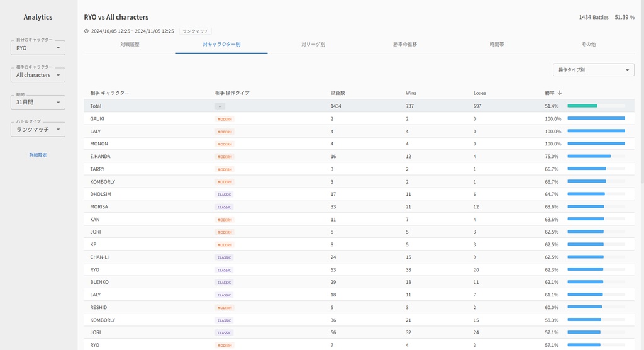This screenshot has width=644, height=350.
Task: Switch to the 対戦履歴 tab
Action: 130,45
